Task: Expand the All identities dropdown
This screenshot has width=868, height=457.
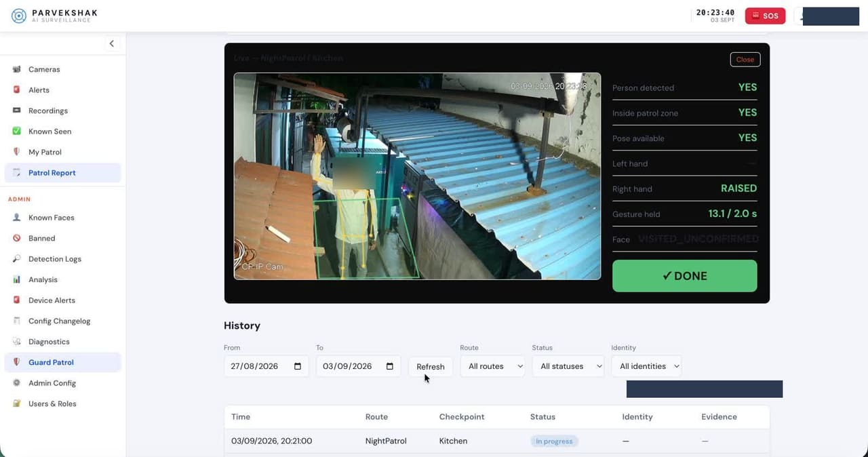Action: [x=646, y=366]
